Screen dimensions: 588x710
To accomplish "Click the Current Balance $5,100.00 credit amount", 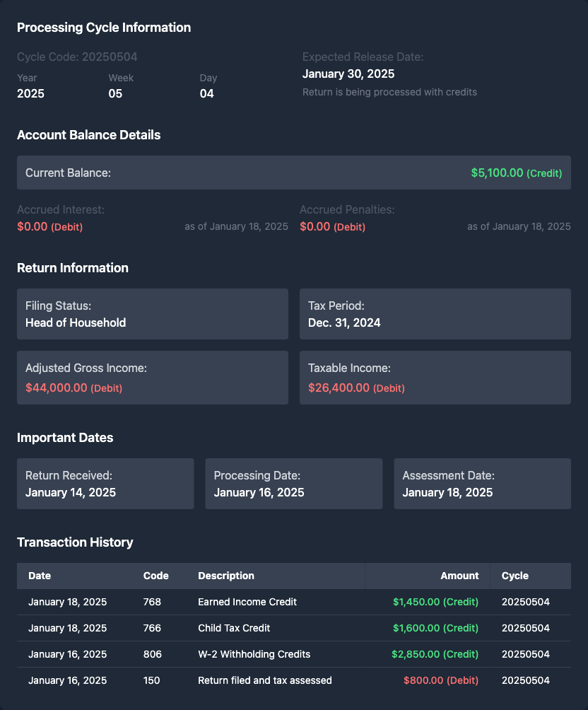I will (x=516, y=173).
